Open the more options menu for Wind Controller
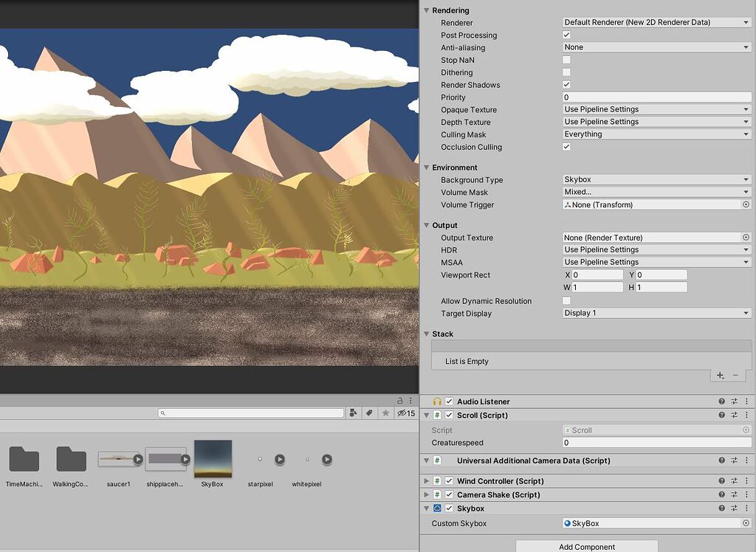Viewport: 756px width, 552px height. pos(746,480)
